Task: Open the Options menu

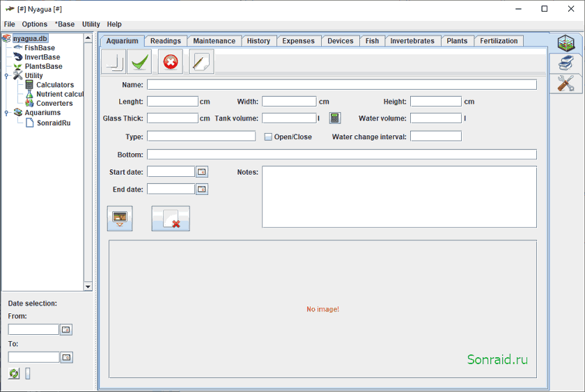Action: point(35,24)
